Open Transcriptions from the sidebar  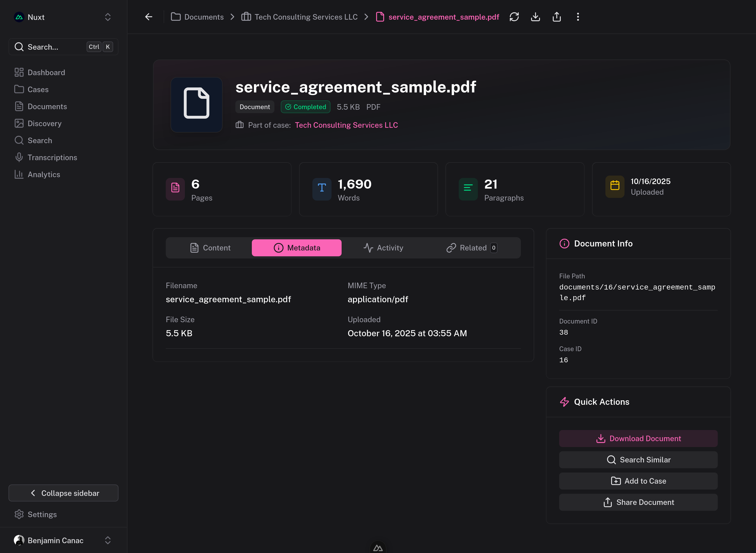[52, 157]
